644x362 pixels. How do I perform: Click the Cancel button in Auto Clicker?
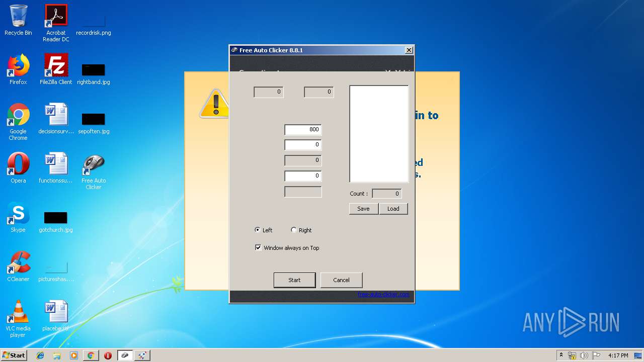click(x=341, y=280)
